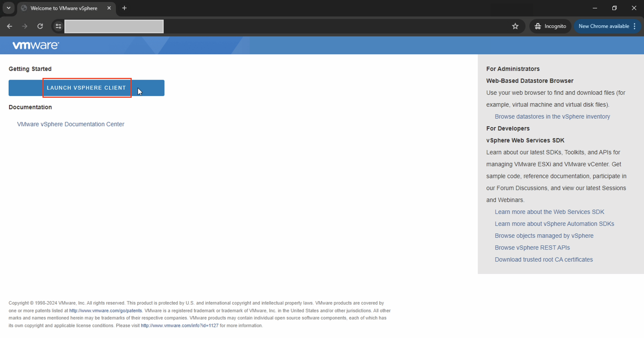
Task: Open a new tab with plus icon
Action: click(124, 8)
